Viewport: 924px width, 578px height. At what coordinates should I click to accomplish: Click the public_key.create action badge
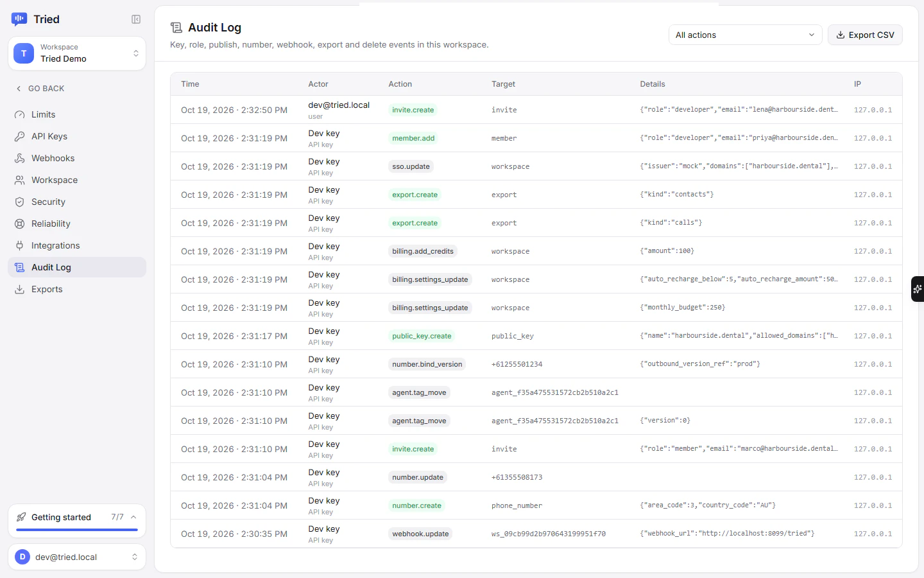click(x=422, y=336)
